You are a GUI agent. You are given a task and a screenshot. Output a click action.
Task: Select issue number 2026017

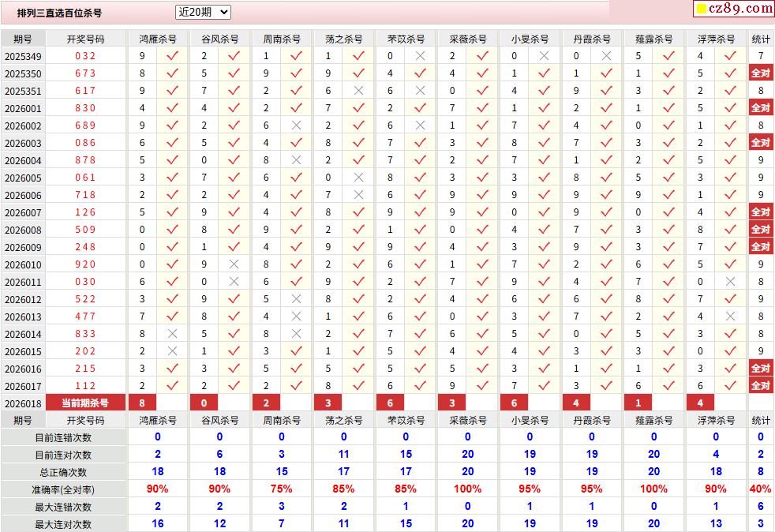[23, 386]
